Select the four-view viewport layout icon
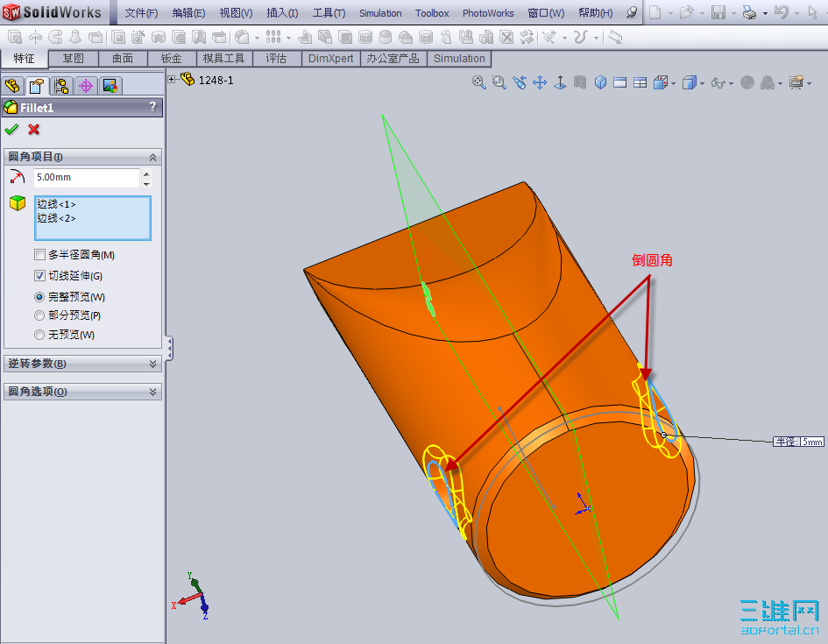This screenshot has width=828, height=644. coord(640,82)
